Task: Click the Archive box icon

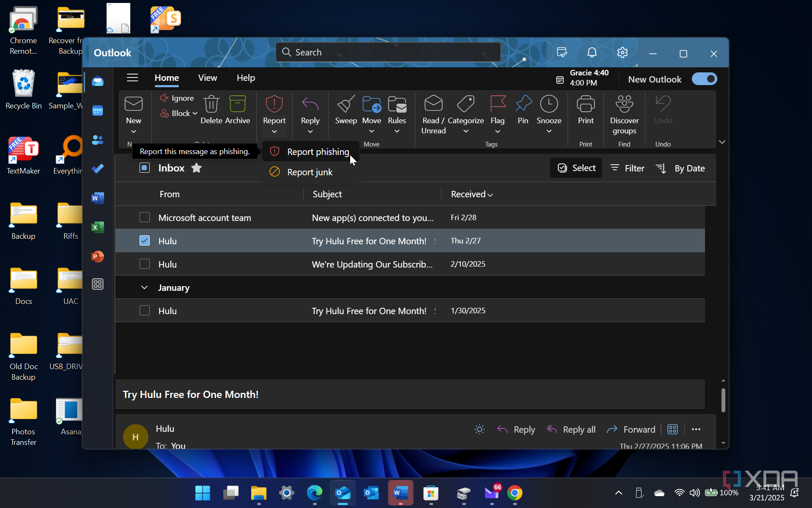Action: (237, 104)
